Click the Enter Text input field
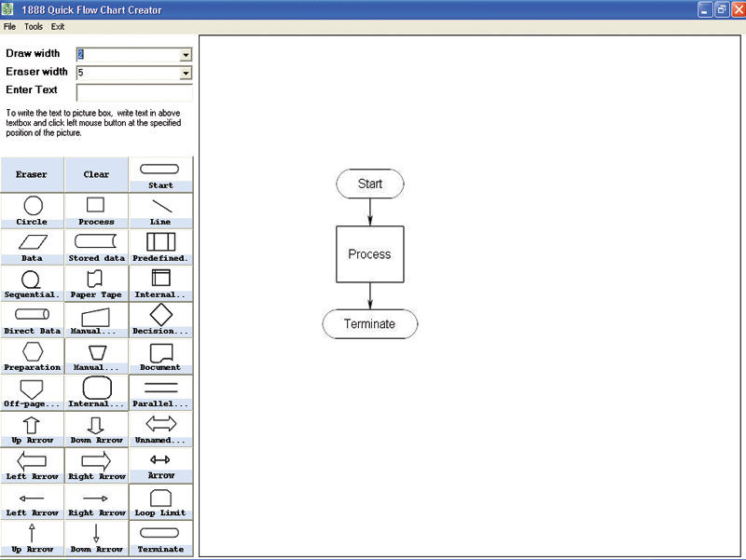This screenshot has width=746, height=560. (134, 92)
